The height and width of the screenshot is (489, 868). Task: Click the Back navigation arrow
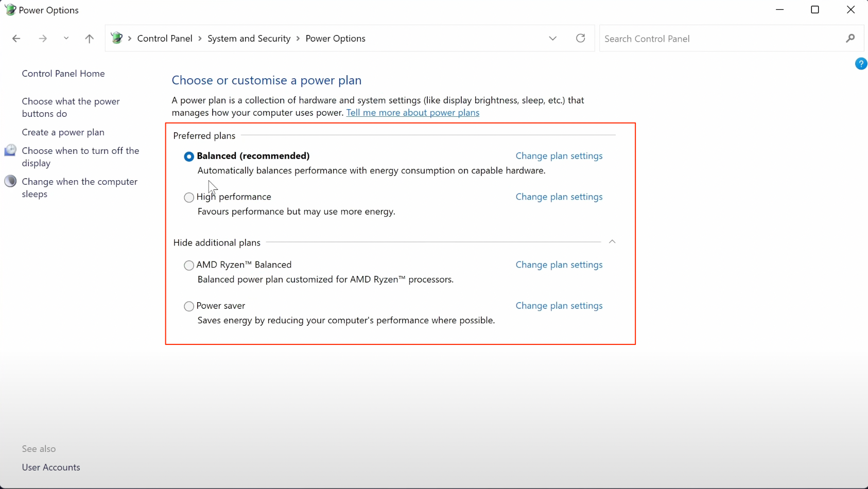click(16, 39)
